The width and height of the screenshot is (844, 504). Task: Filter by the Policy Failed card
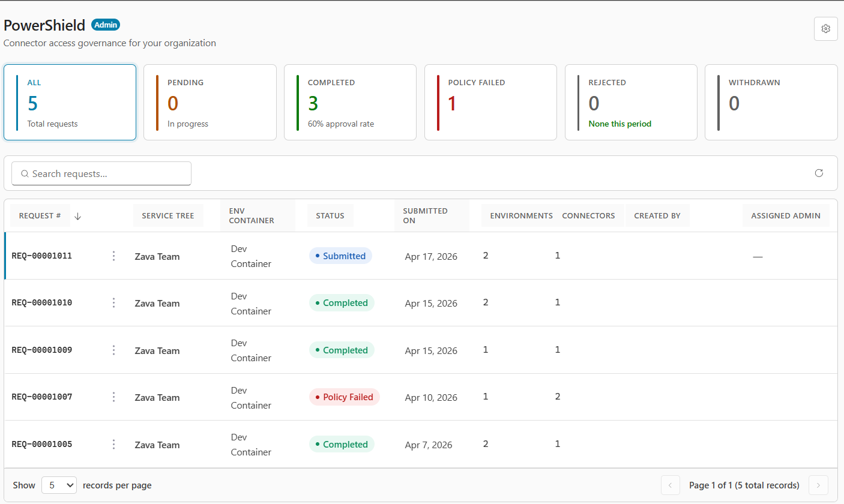[490, 103]
